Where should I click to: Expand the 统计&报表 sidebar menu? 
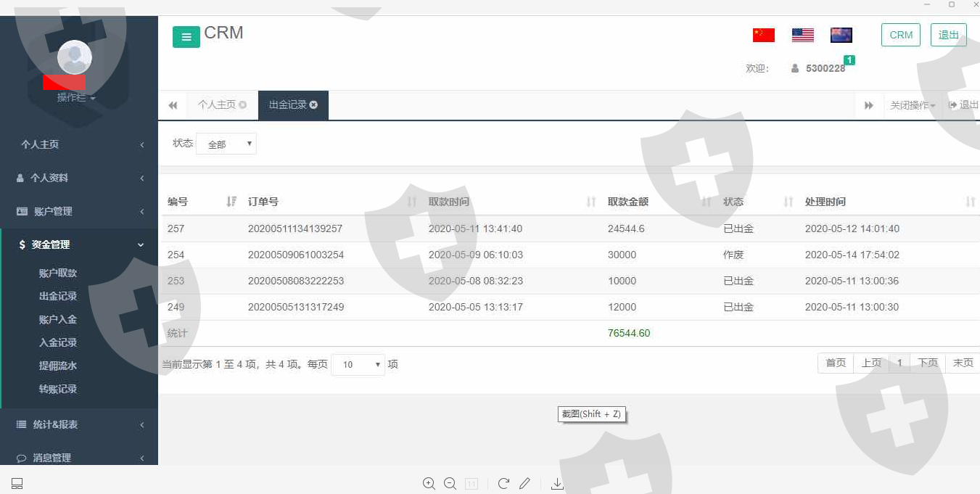click(79, 424)
